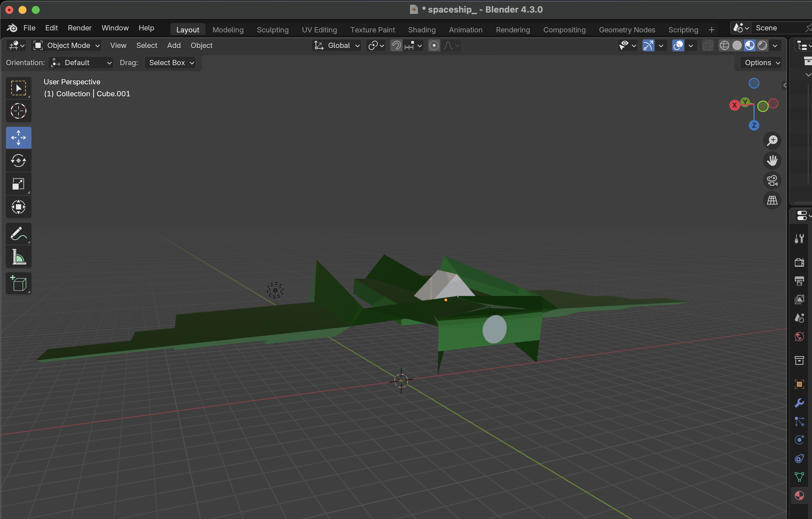
Task: Open the Output properties tab
Action: pos(799,281)
